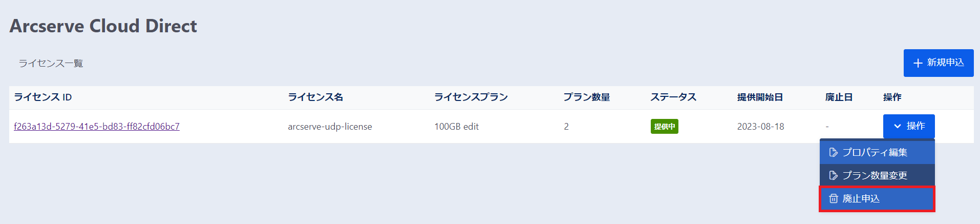Click the プラン数量 column header

587,97
